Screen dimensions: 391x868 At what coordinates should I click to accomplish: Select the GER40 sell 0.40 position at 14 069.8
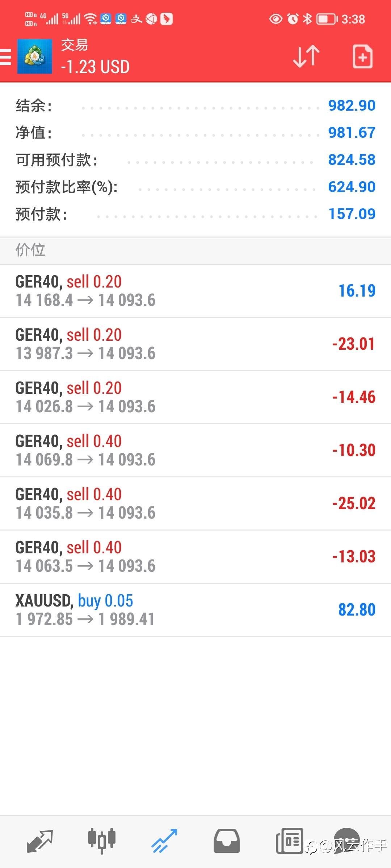coord(195,451)
